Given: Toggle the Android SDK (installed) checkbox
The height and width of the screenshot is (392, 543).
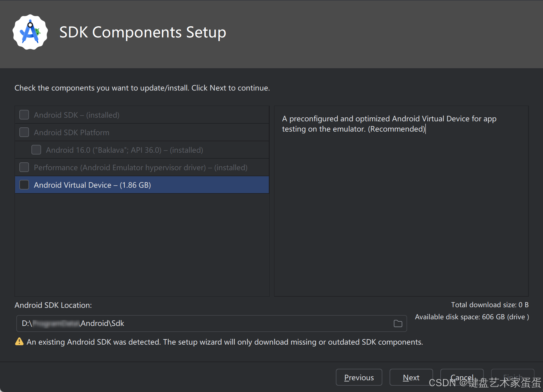Looking at the screenshot, I should (24, 115).
